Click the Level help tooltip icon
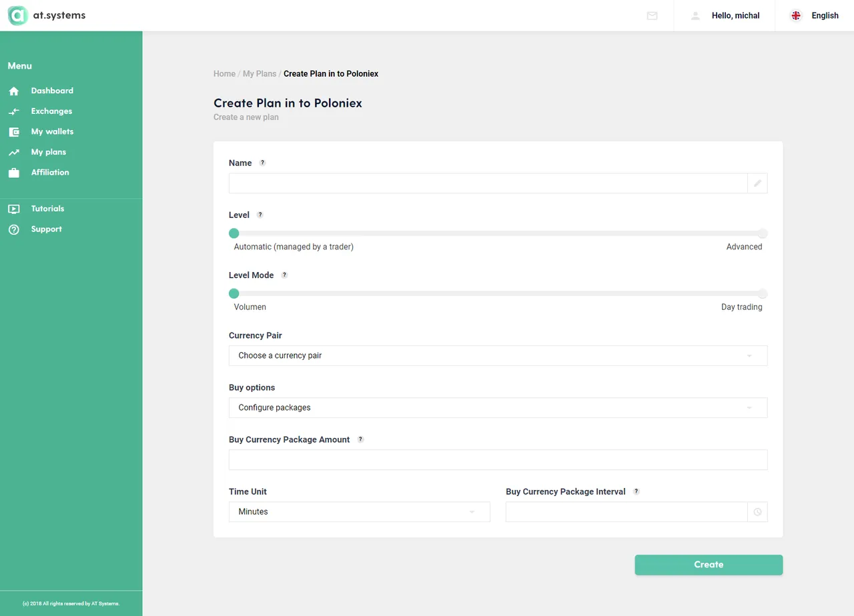The image size is (854, 616). pyautogui.click(x=260, y=215)
